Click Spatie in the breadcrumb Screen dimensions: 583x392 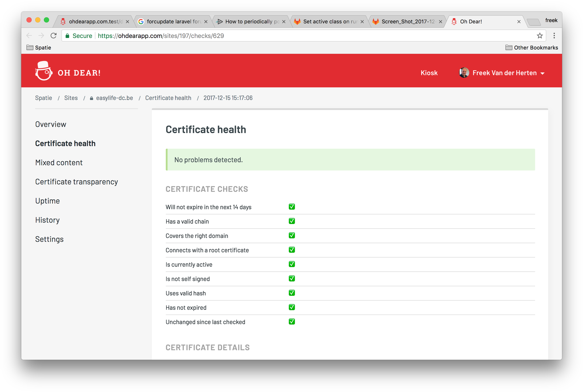click(43, 98)
